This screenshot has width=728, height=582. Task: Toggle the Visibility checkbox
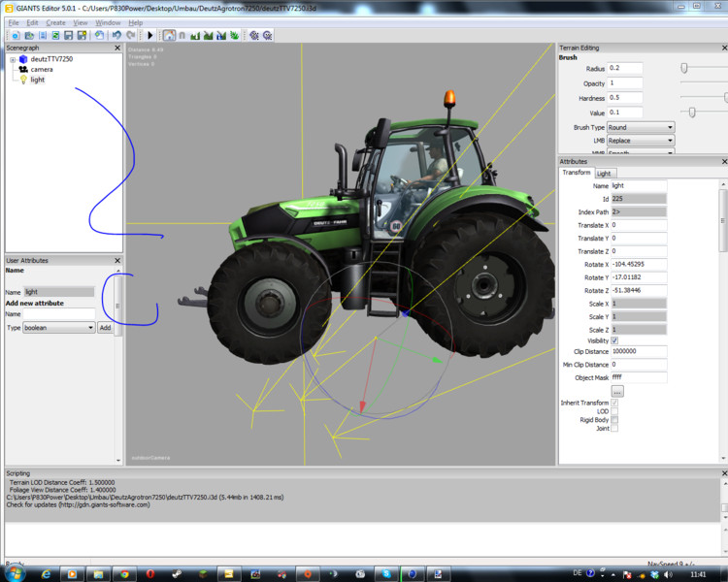pos(614,340)
